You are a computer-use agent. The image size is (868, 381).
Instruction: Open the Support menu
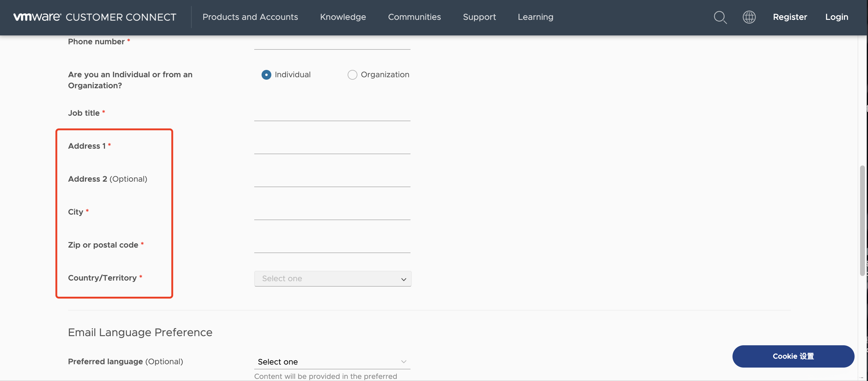tap(479, 17)
